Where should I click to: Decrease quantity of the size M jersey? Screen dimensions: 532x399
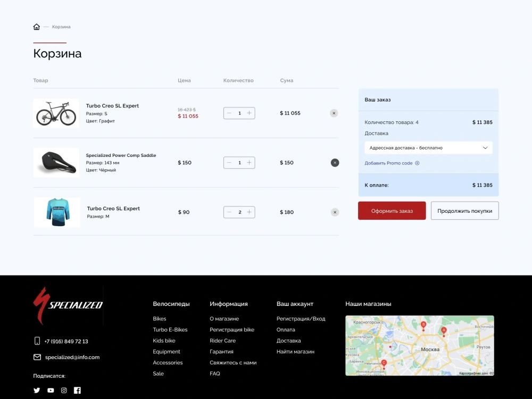pos(229,212)
